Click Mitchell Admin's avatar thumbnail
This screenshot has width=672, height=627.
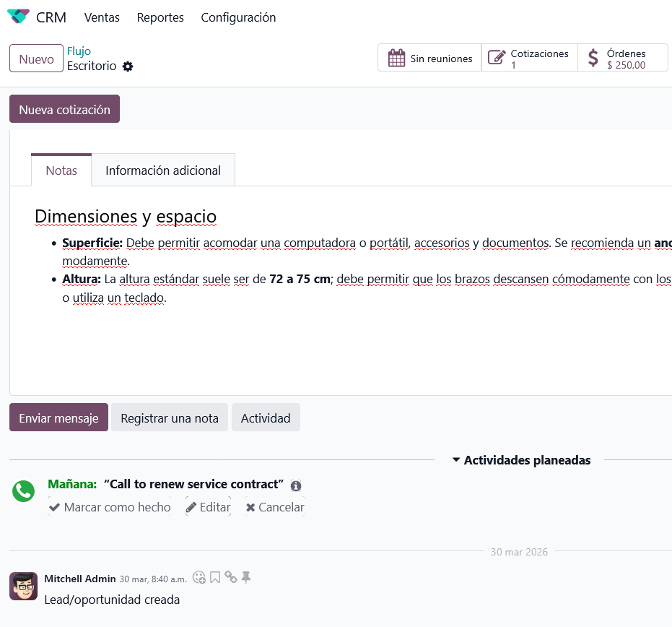[23, 586]
